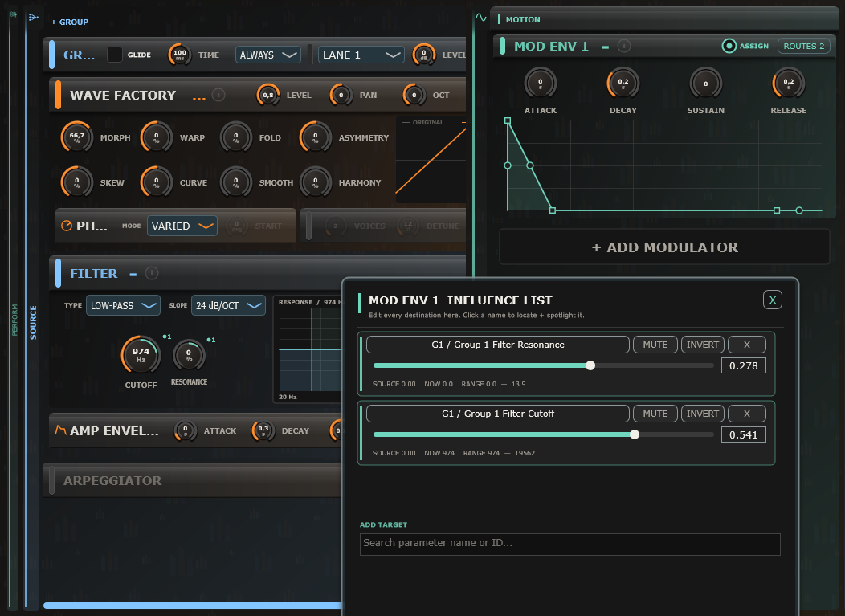Click + Add Modulator
Screen dimensions: 845x616
(664, 247)
